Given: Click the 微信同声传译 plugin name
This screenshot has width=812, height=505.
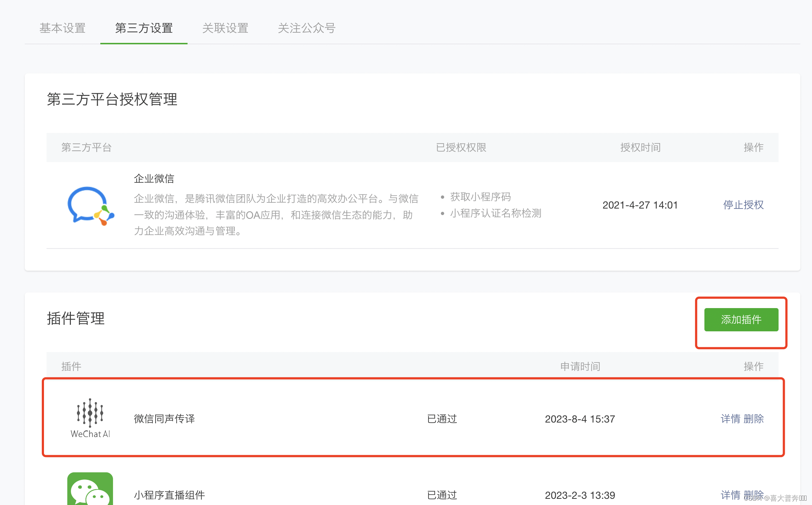Looking at the screenshot, I should point(164,419).
